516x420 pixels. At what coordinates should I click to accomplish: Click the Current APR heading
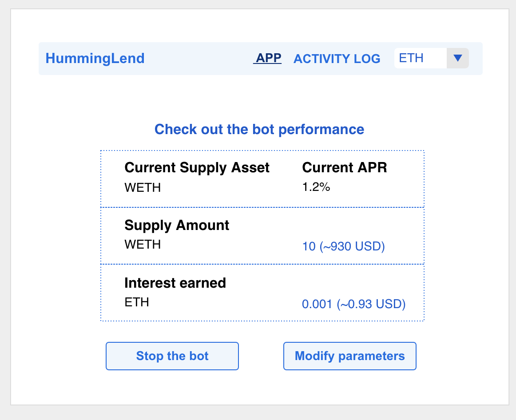tap(344, 168)
